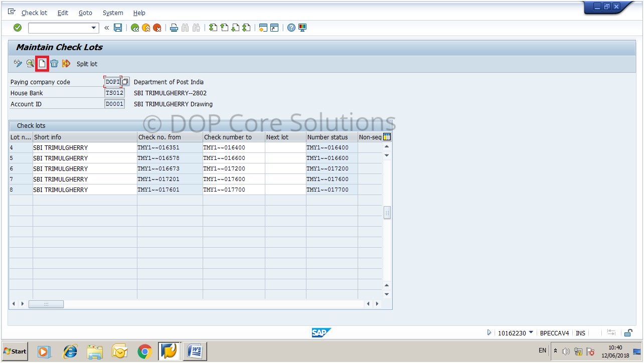Toggle the INS insert mode indicator
The image size is (644, 363).
coord(580,333)
